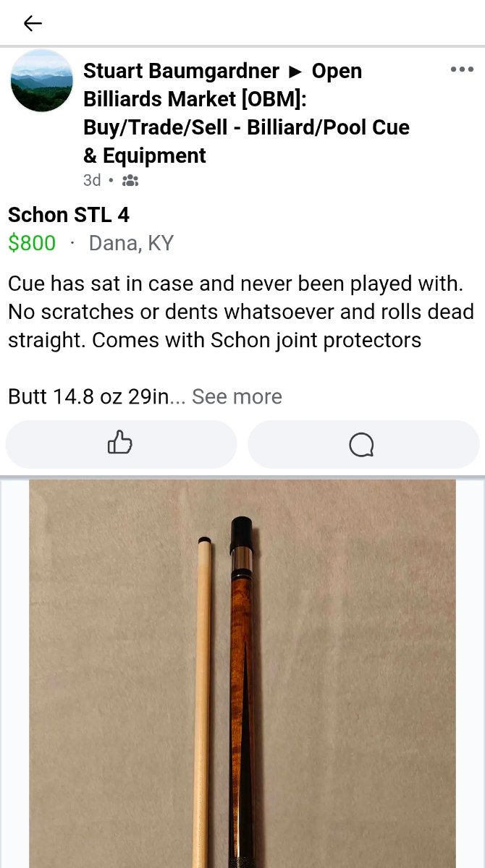This screenshot has width=485, height=868.
Task: Tap the 3d post timestamp
Action: [x=92, y=180]
